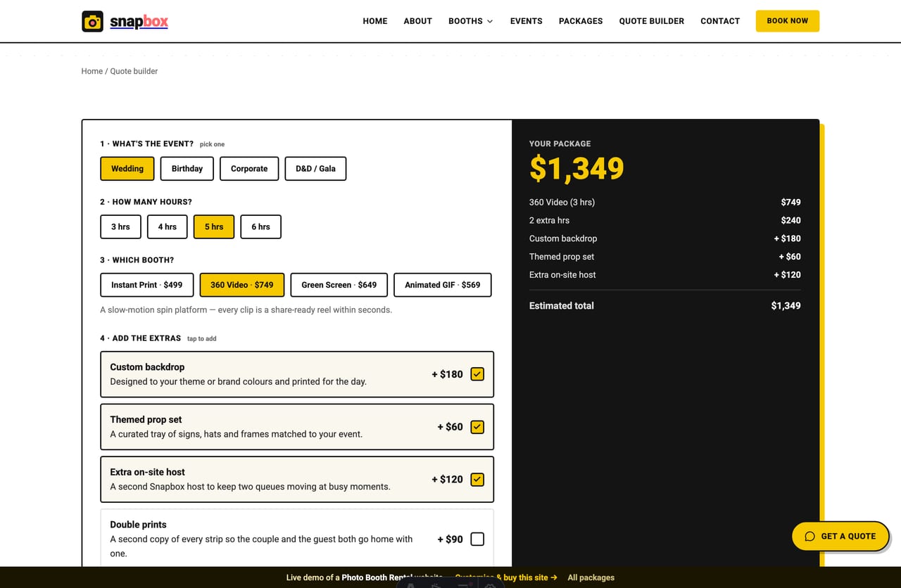Click the Double prints title text
The width and height of the screenshot is (901, 588).
click(138, 525)
